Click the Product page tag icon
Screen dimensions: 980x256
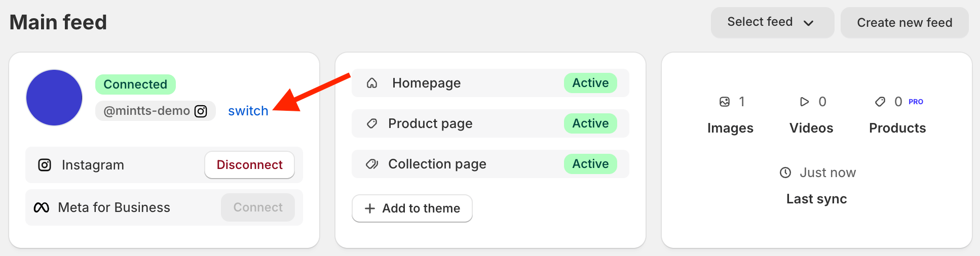click(372, 123)
